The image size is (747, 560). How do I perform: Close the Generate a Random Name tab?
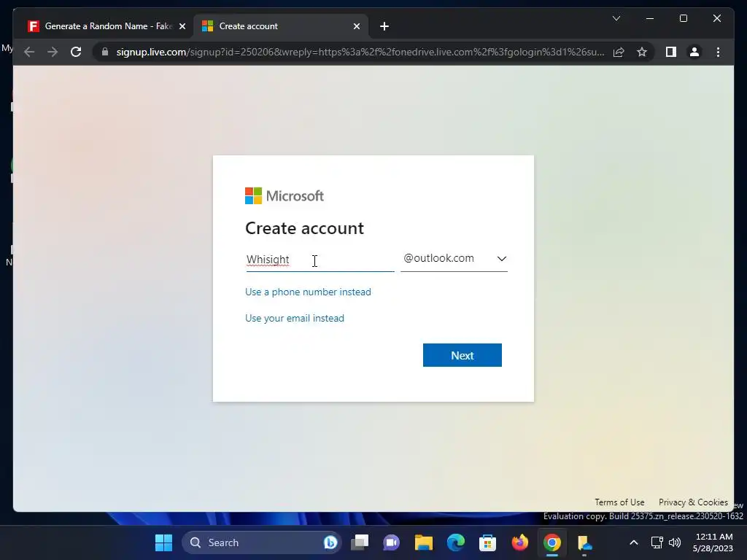click(x=182, y=26)
